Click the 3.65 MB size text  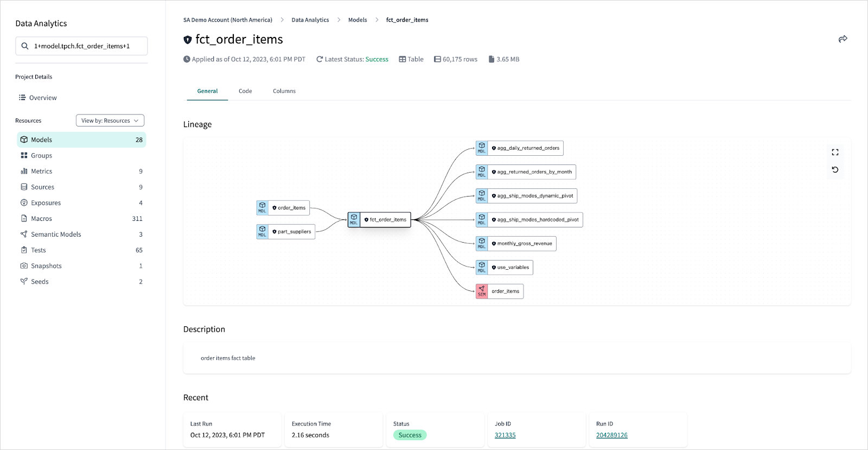(508, 59)
